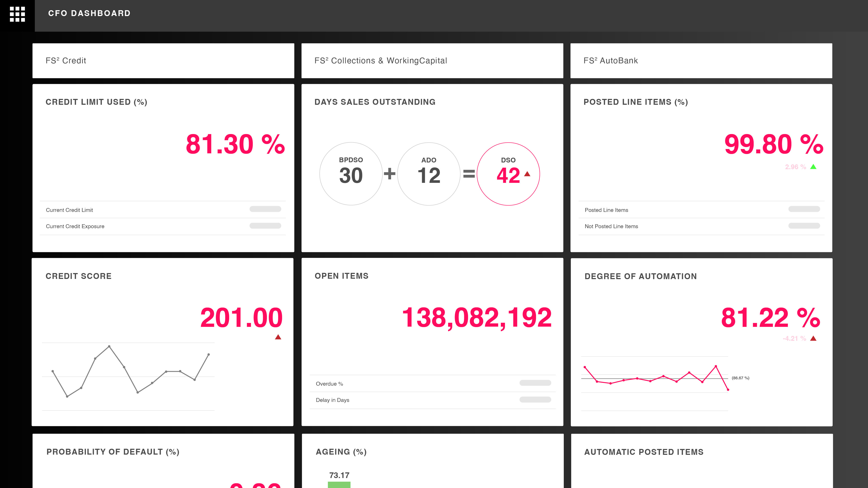868x488 pixels.
Task: Expand the Current Credit Limit row
Action: coord(266,209)
